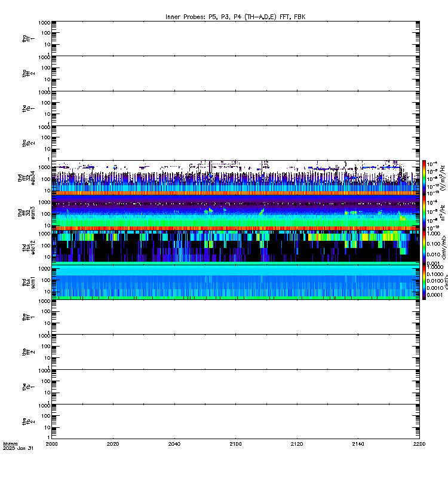This screenshot has height=478, width=448.
Task: Click the 10 y-axis tick of scm3 panel
Action: (x=47, y=226)
